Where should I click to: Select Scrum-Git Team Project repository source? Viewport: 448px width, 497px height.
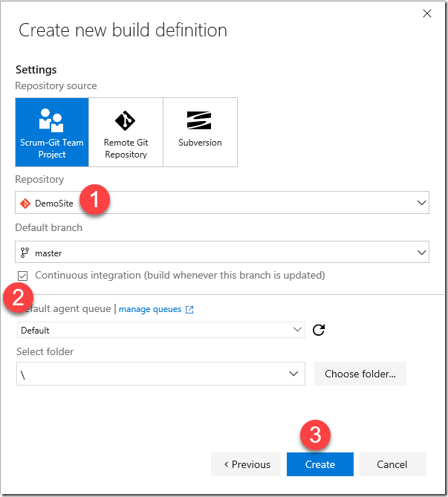[x=52, y=132]
